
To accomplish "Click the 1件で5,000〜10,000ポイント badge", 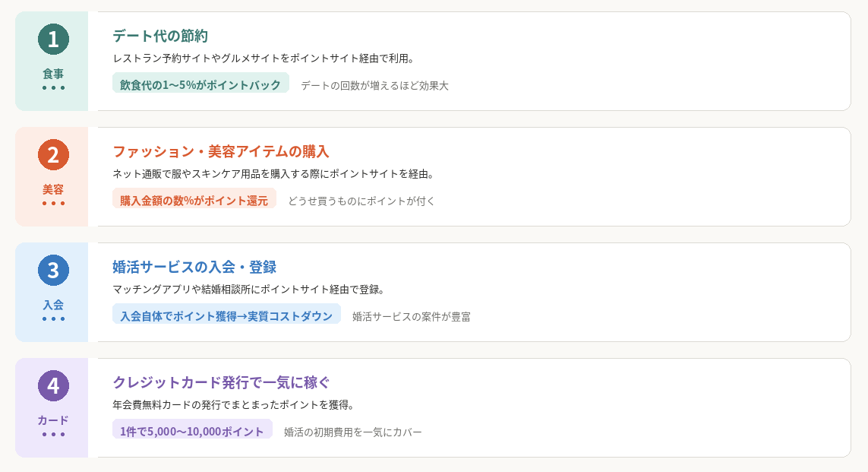I will click(192, 431).
